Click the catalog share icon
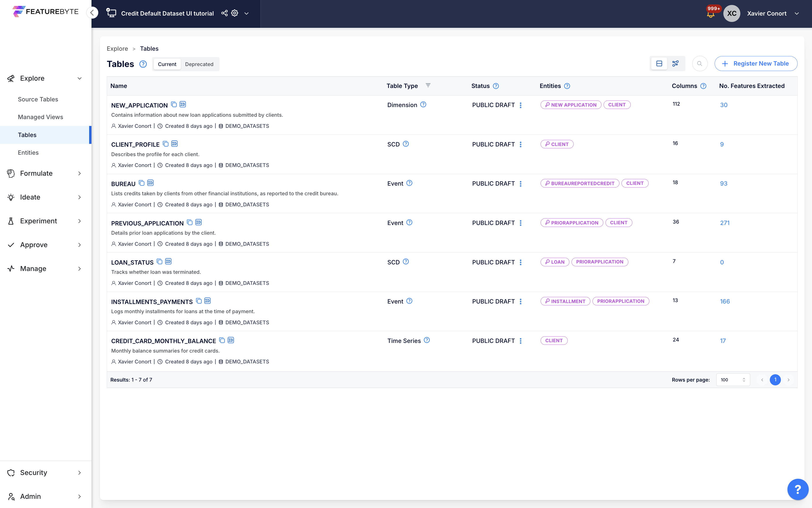 (x=224, y=13)
